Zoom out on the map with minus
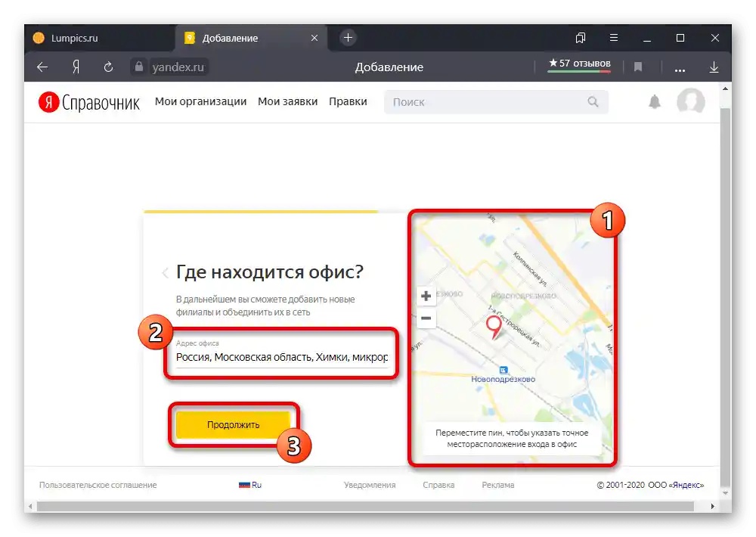The width and height of the screenshot is (756, 537). [x=426, y=318]
